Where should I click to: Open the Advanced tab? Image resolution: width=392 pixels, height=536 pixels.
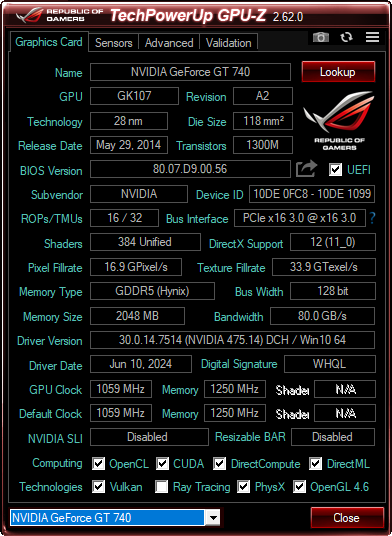point(169,43)
